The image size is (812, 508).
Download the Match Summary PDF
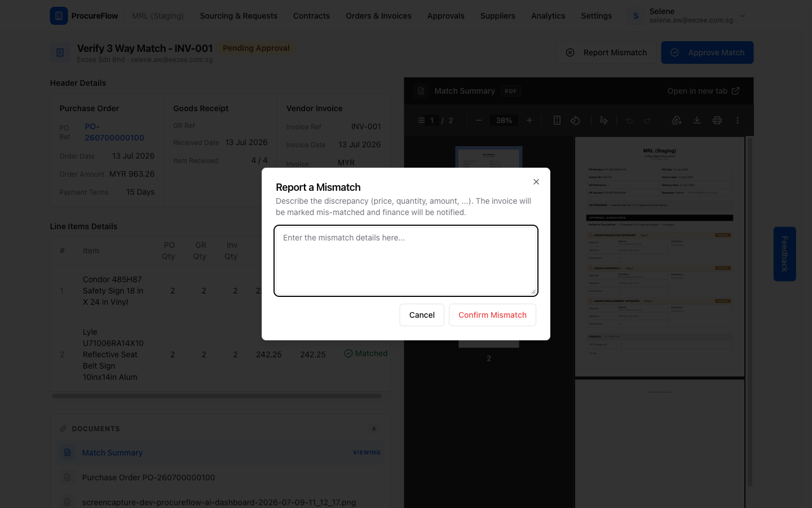[x=697, y=120]
